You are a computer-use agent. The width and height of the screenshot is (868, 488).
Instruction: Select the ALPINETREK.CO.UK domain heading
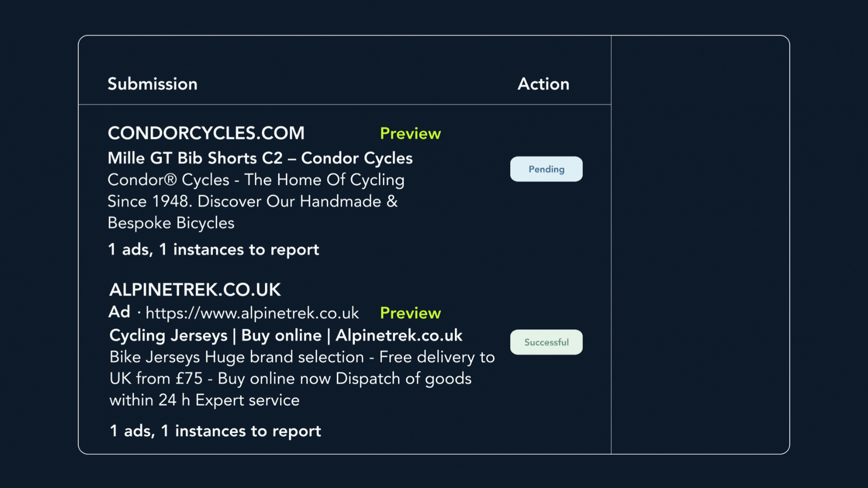point(194,290)
